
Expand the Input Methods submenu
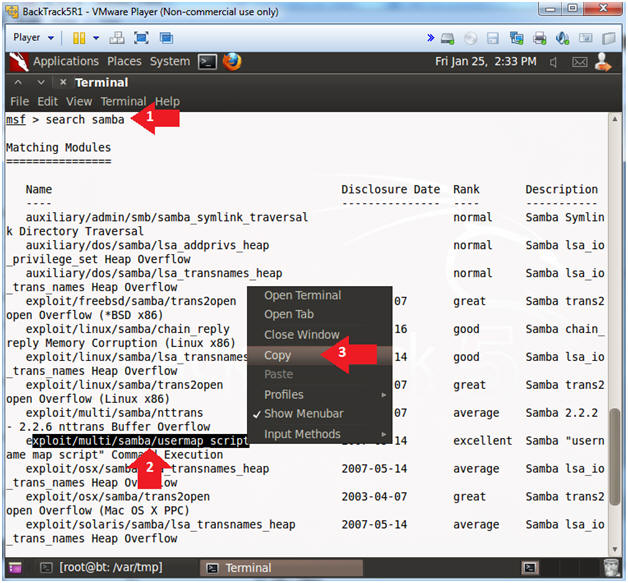[319, 434]
